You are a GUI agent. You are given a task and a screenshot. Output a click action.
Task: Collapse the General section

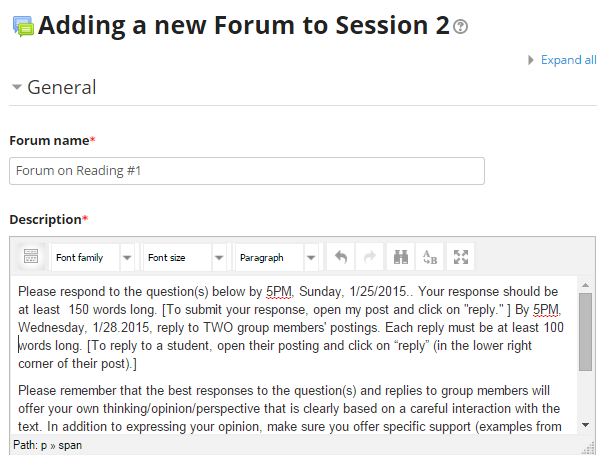[x=54, y=87]
